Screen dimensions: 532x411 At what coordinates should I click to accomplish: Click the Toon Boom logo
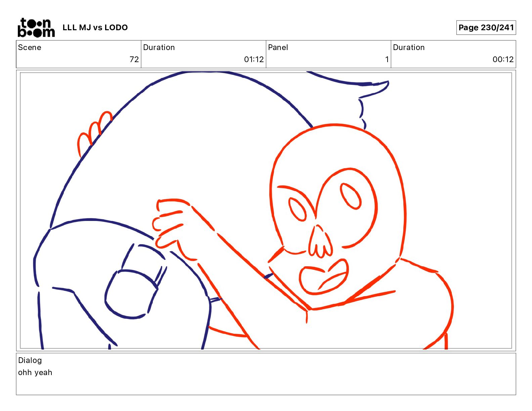click(36, 28)
